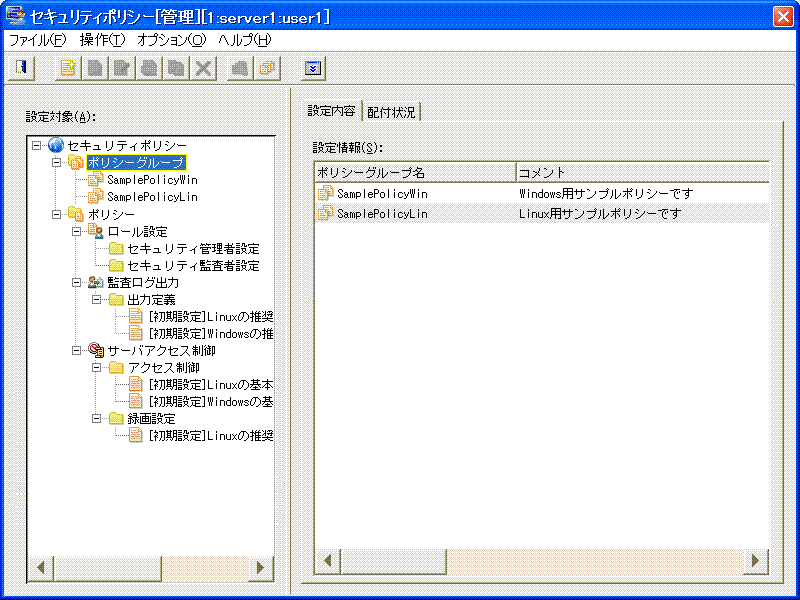Click the application icon in the title bar
The width and height of the screenshot is (800, 600).
15,16
